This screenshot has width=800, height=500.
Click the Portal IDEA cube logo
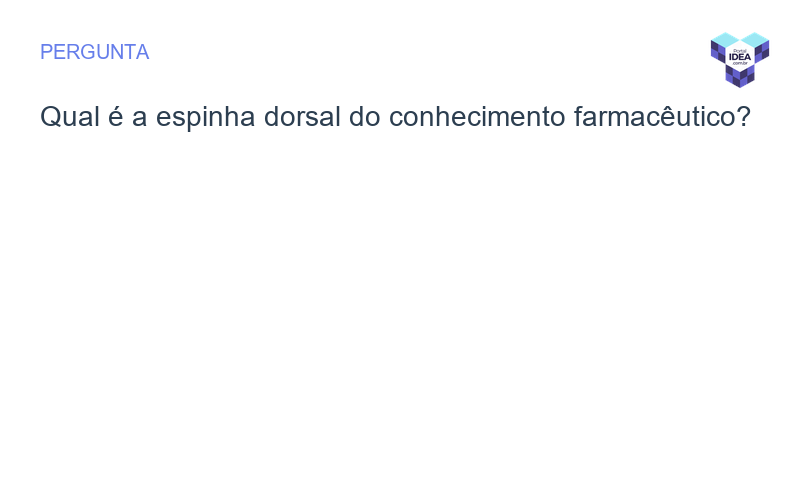coord(740,59)
